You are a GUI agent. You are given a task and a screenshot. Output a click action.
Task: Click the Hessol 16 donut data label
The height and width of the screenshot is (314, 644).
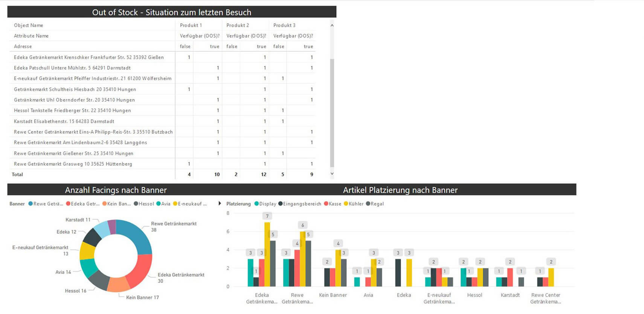[x=76, y=291]
